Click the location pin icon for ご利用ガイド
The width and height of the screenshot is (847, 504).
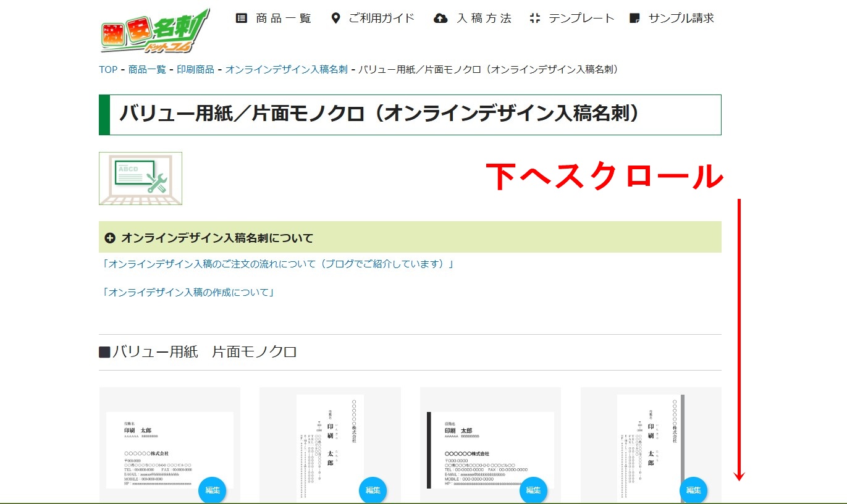point(335,19)
